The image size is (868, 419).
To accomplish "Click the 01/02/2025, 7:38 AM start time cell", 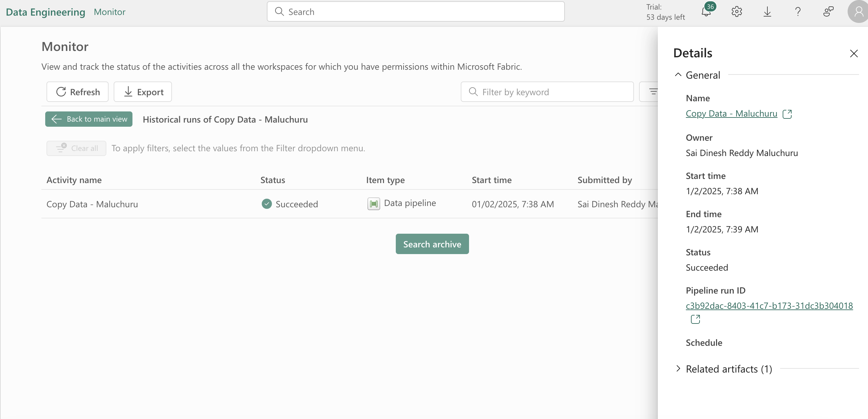I will coord(513,204).
